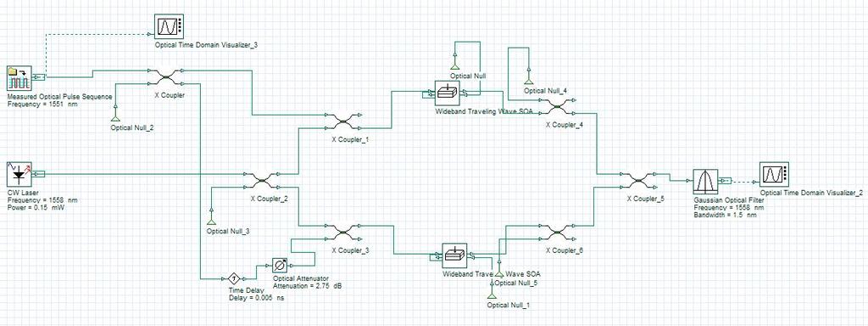Click the 'X Coupler_3' label
This screenshot has width=868, height=326.
(350, 250)
